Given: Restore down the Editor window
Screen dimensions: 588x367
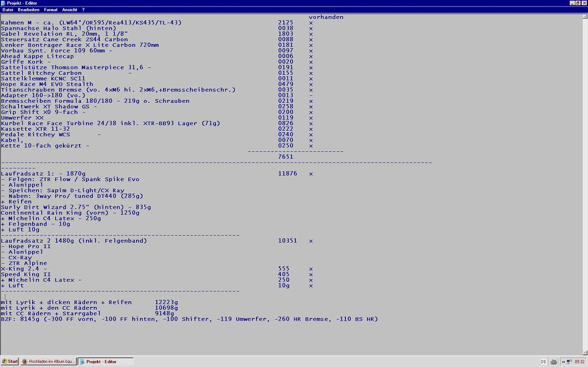Looking at the screenshot, I should pos(578,3).
